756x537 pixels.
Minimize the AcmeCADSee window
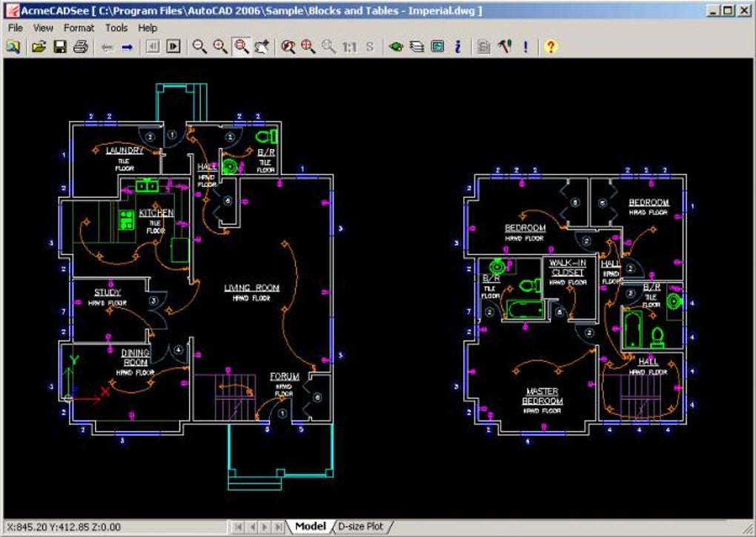712,10
